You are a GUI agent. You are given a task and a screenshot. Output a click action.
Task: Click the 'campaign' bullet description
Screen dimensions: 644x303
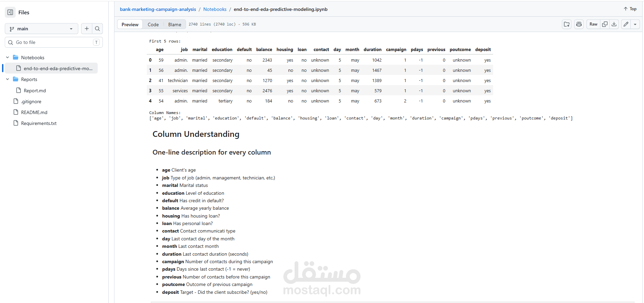(217, 261)
